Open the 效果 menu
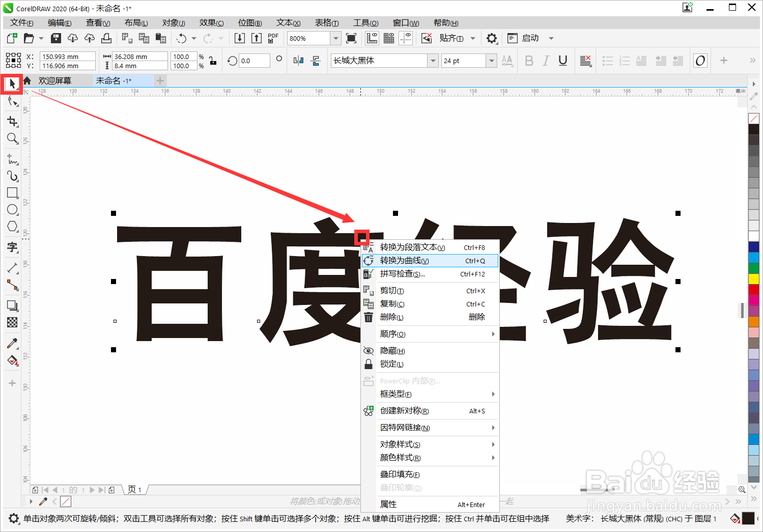This screenshot has width=763, height=532. (x=211, y=23)
